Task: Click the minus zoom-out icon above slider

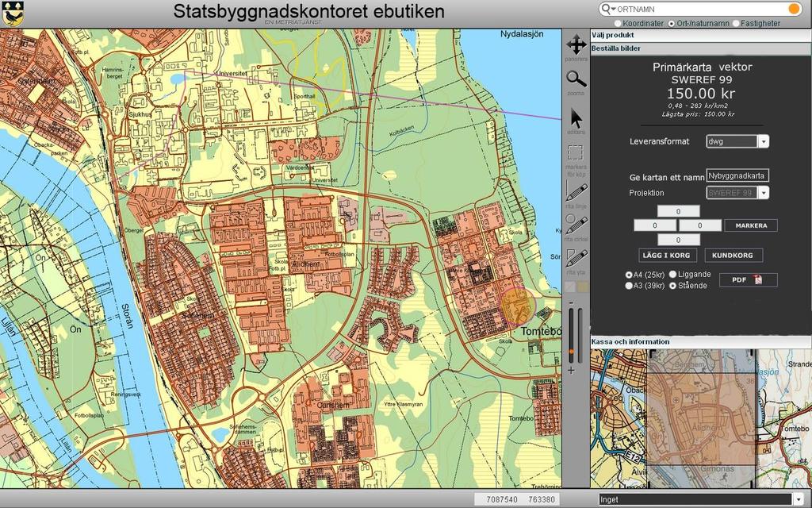Action: pyautogui.click(x=571, y=302)
